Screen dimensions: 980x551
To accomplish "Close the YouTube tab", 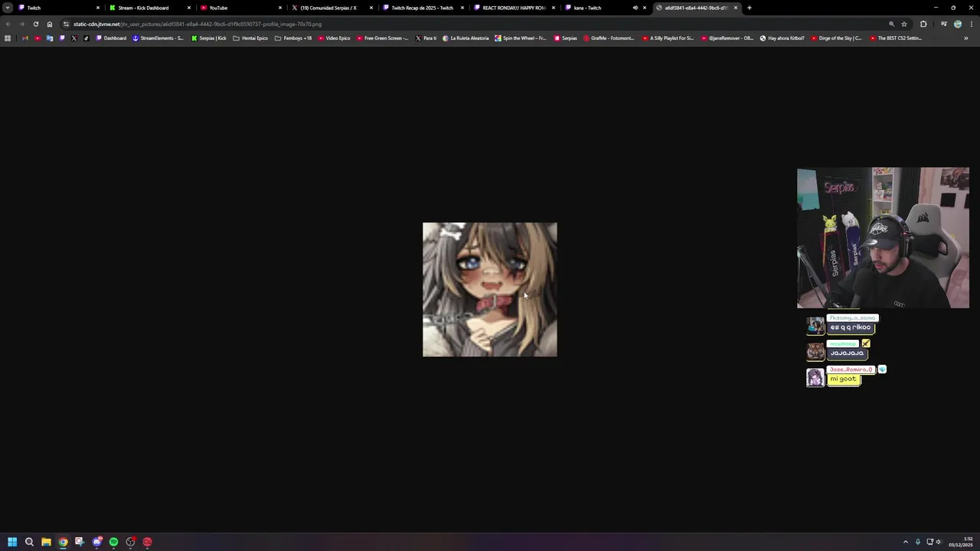I will tap(280, 8).
